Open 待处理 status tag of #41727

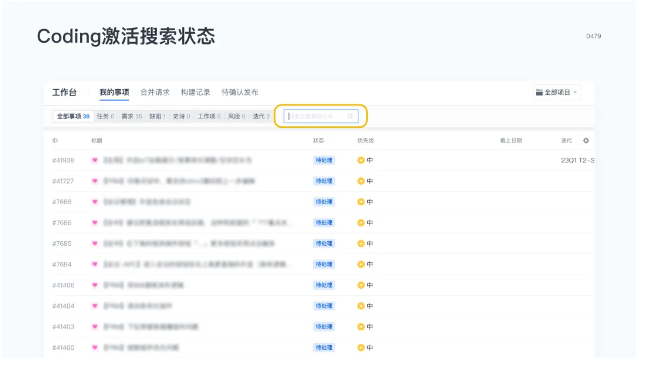click(x=324, y=181)
